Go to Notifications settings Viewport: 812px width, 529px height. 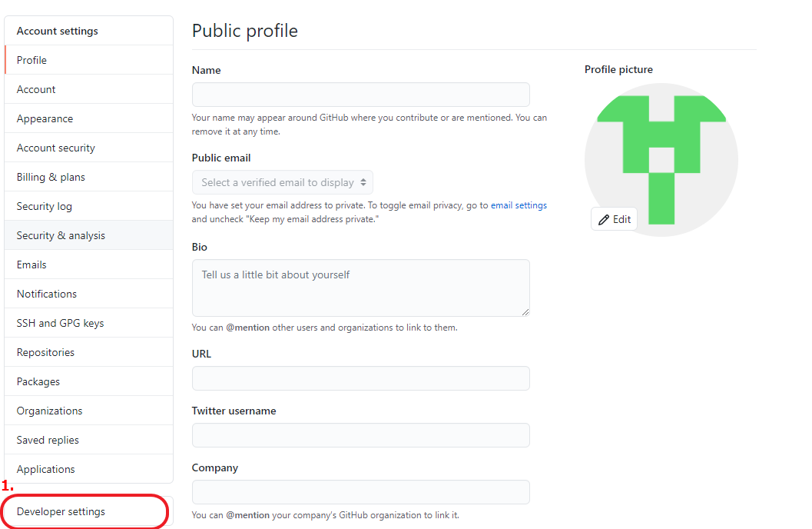[x=88, y=294]
